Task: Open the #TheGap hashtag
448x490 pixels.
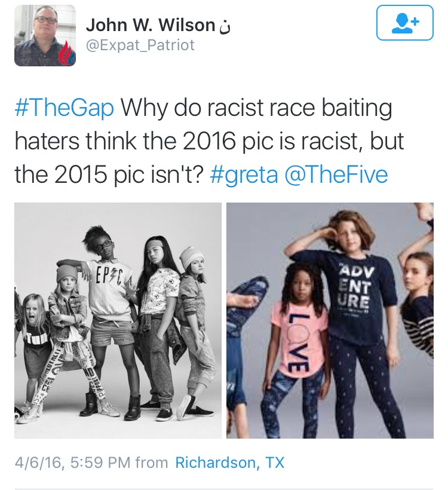Action: (65, 108)
